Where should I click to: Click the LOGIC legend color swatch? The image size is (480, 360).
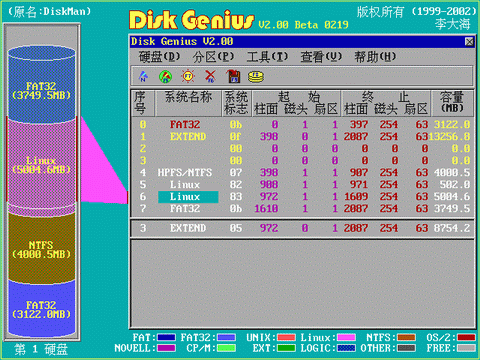point(346,348)
